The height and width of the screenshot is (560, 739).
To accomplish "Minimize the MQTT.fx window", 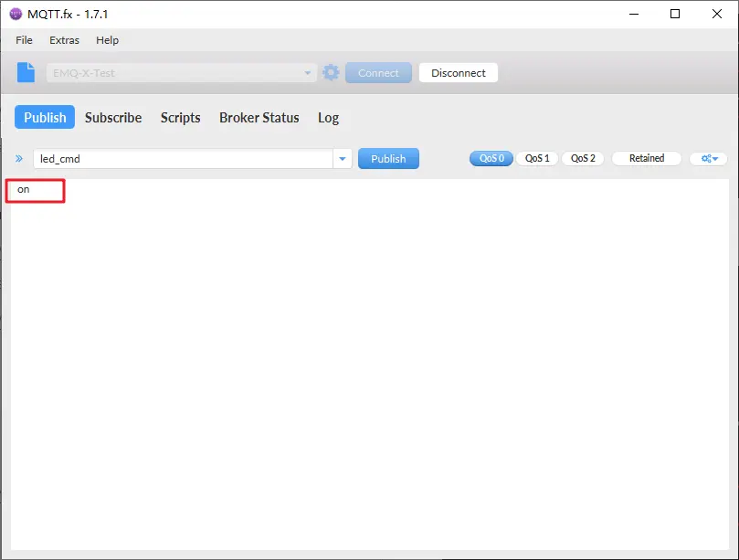I will [x=634, y=14].
